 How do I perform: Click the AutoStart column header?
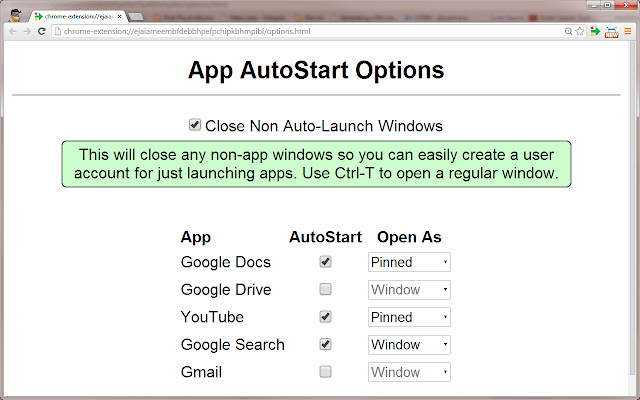(x=325, y=237)
